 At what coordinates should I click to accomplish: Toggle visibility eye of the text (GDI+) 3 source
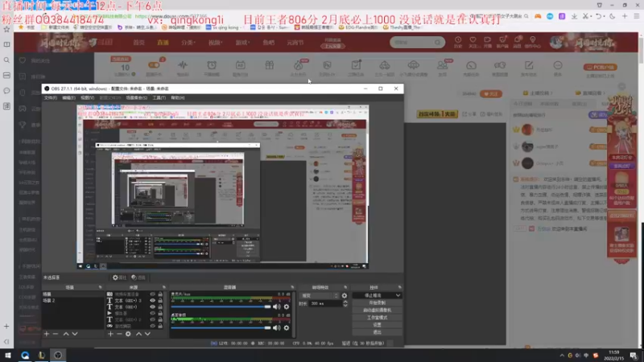pos(152,300)
